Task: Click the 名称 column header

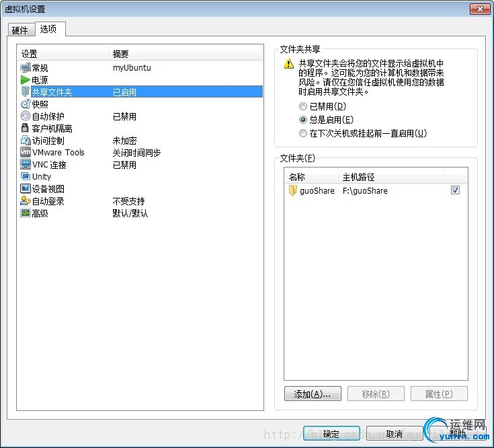Action: pos(312,177)
